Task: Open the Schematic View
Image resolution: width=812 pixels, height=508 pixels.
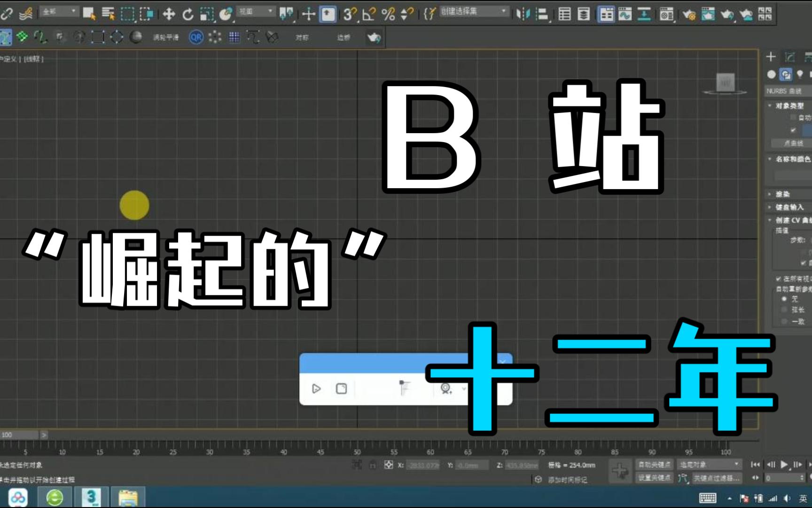Action: [644, 14]
